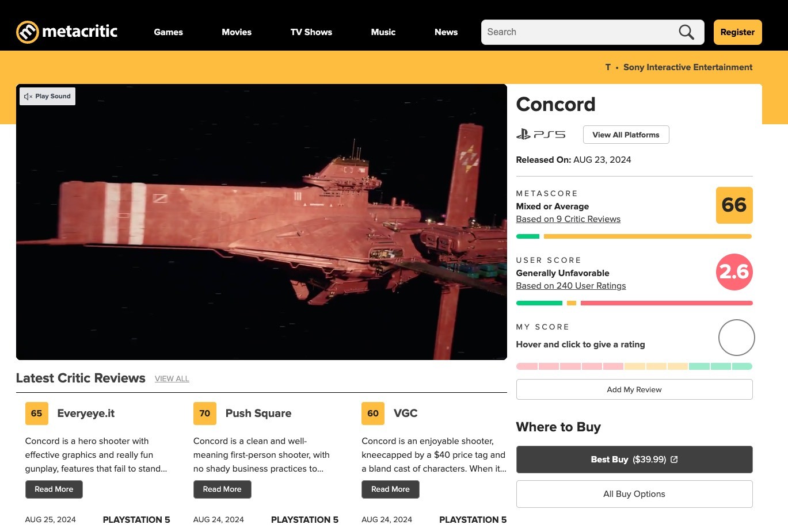Screen dimensions: 788x532
Task: Open the TV Shows menu
Action: click(x=311, y=32)
